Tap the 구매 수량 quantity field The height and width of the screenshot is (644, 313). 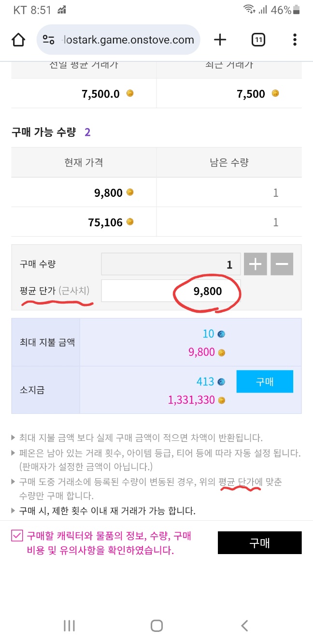(171, 264)
